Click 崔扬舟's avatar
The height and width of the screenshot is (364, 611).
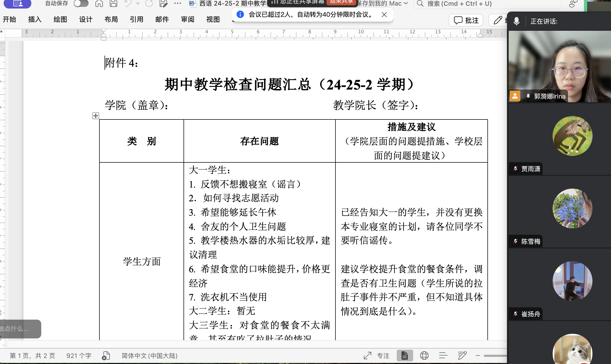tap(572, 281)
